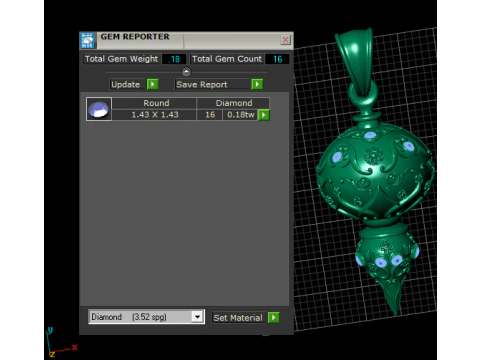Click the Total Gem Weight value .18
The width and height of the screenshot is (480, 360).
(174, 59)
